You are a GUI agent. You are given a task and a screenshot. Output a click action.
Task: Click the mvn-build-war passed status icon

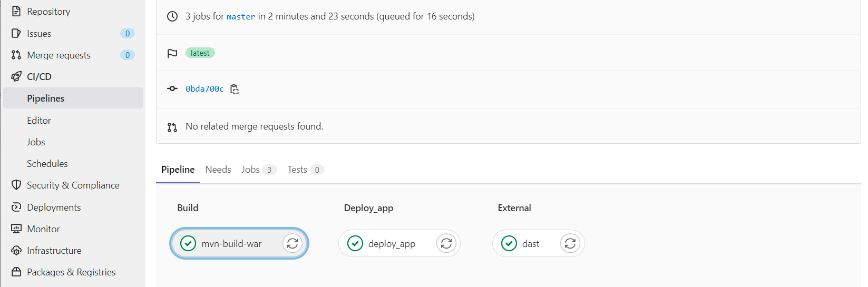click(188, 243)
